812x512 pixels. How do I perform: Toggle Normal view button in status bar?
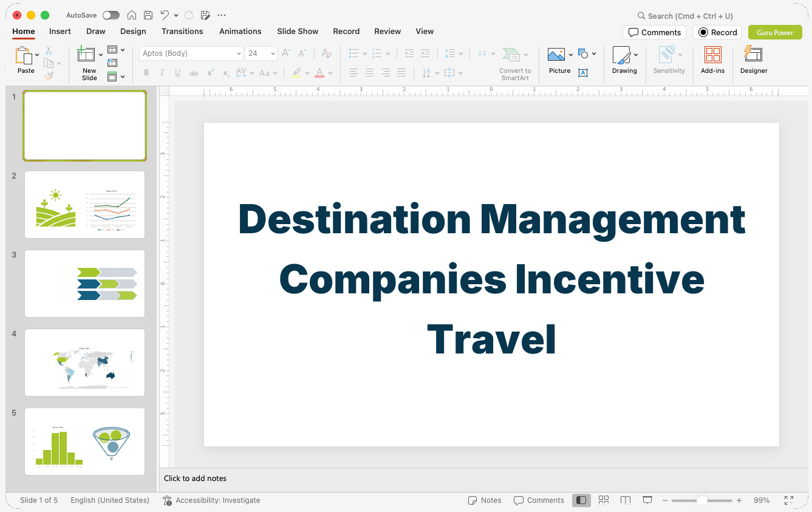(x=581, y=500)
